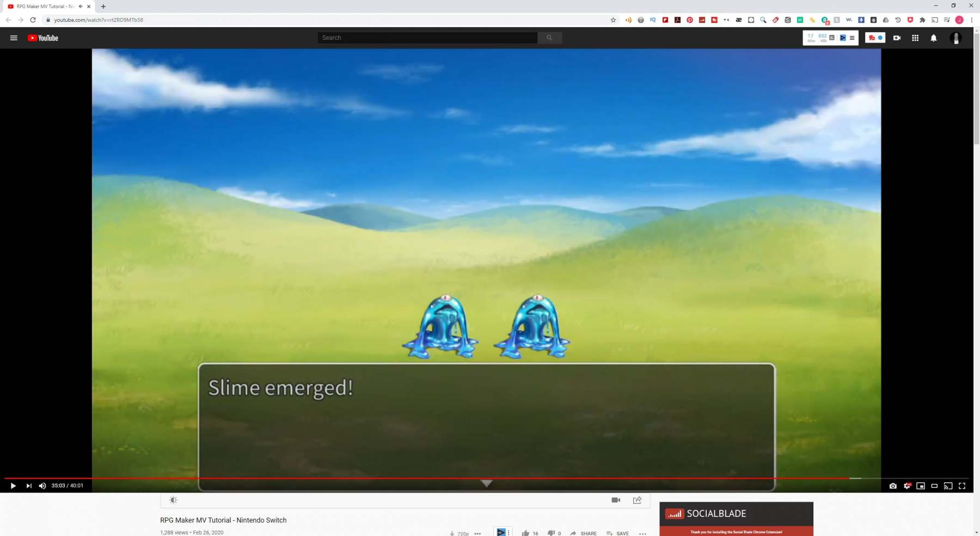Open the IQ extension icon
This screenshot has width=980, height=536.
point(653,20)
